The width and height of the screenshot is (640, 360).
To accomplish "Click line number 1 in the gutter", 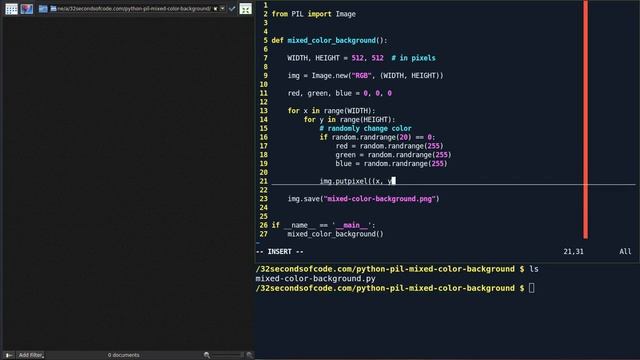I will pyautogui.click(x=265, y=5).
